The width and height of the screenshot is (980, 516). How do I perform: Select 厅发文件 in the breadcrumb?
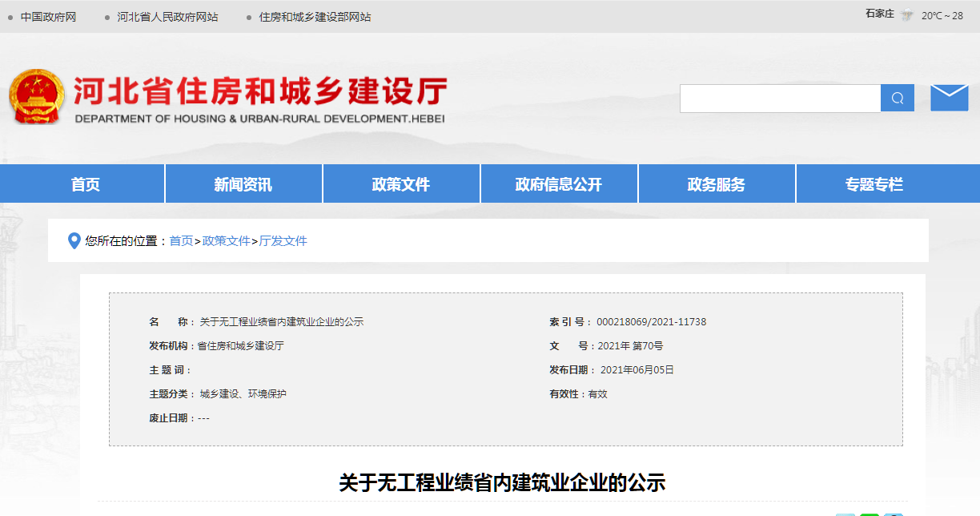tap(283, 240)
